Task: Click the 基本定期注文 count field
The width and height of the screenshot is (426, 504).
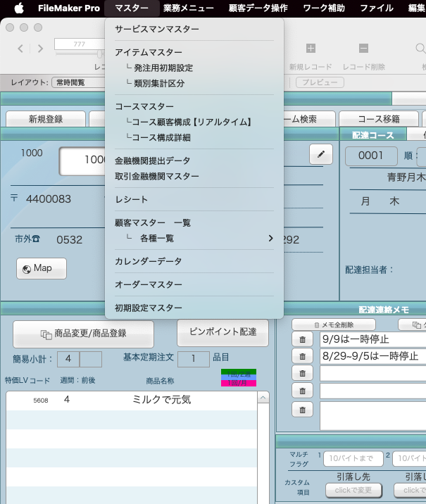Action: click(x=194, y=359)
